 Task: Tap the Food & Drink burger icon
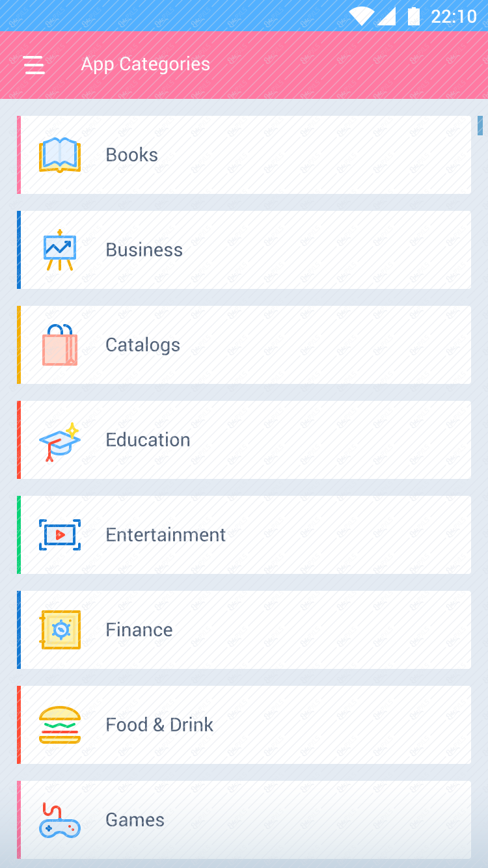60,725
